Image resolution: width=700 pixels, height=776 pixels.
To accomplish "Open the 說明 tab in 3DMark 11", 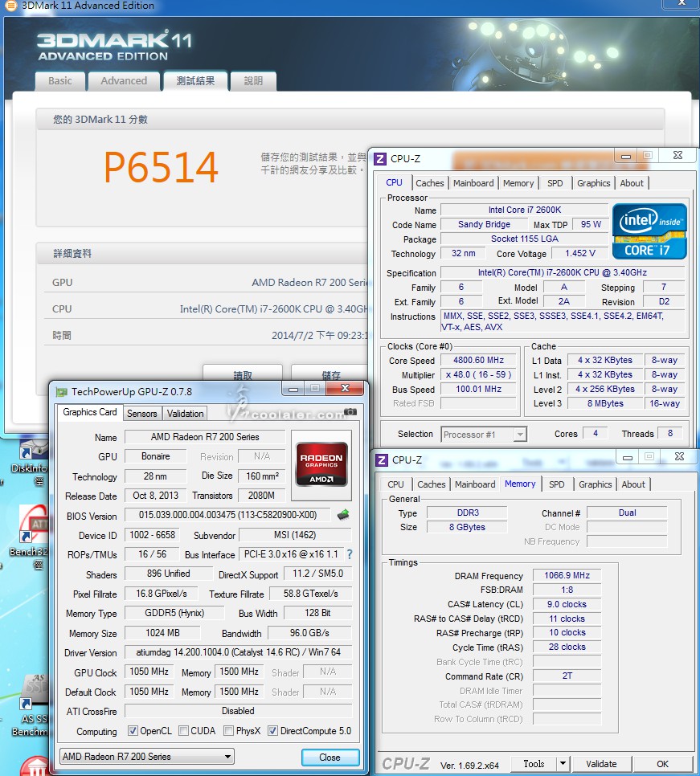I will [x=253, y=81].
